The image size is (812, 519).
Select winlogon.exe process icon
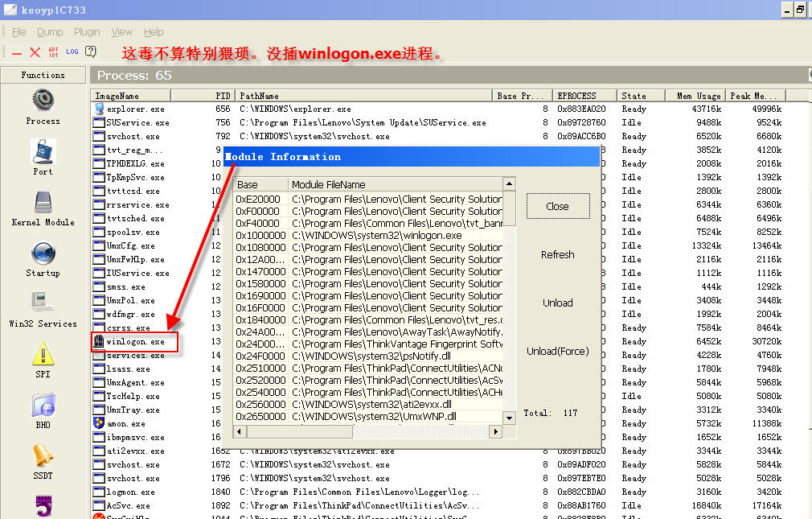tap(98, 341)
